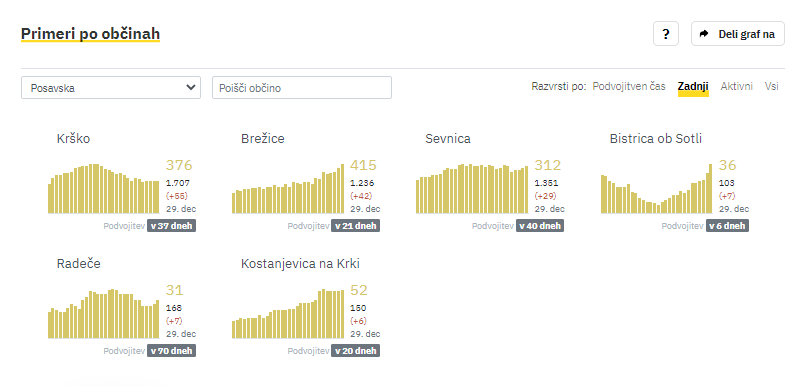Click the 'v 70 dneh' badge under Radeče
Screen dimensions: 804x386
coord(171,351)
